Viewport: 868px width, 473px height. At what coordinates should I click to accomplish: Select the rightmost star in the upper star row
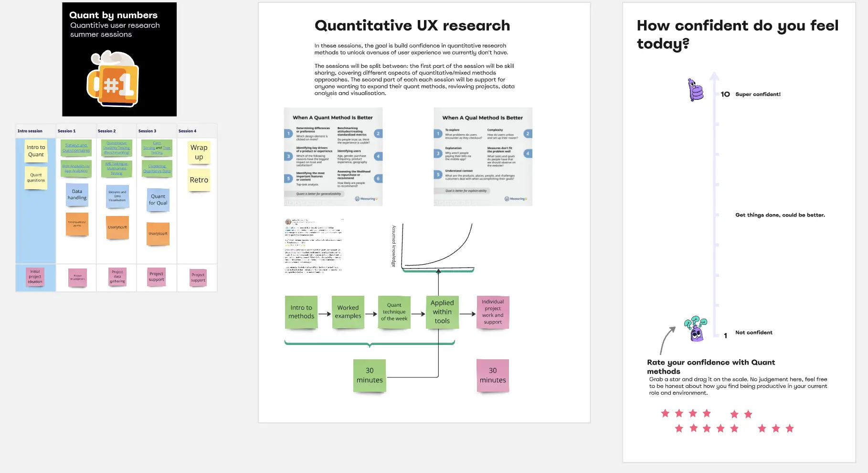pos(748,414)
